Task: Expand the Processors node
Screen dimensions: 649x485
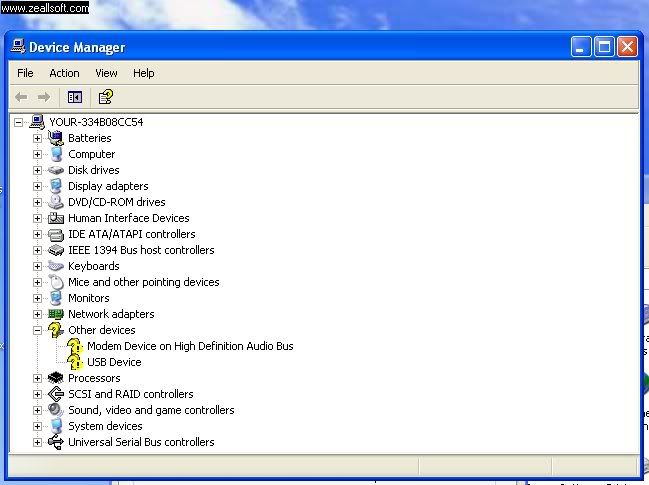Action: 37,378
